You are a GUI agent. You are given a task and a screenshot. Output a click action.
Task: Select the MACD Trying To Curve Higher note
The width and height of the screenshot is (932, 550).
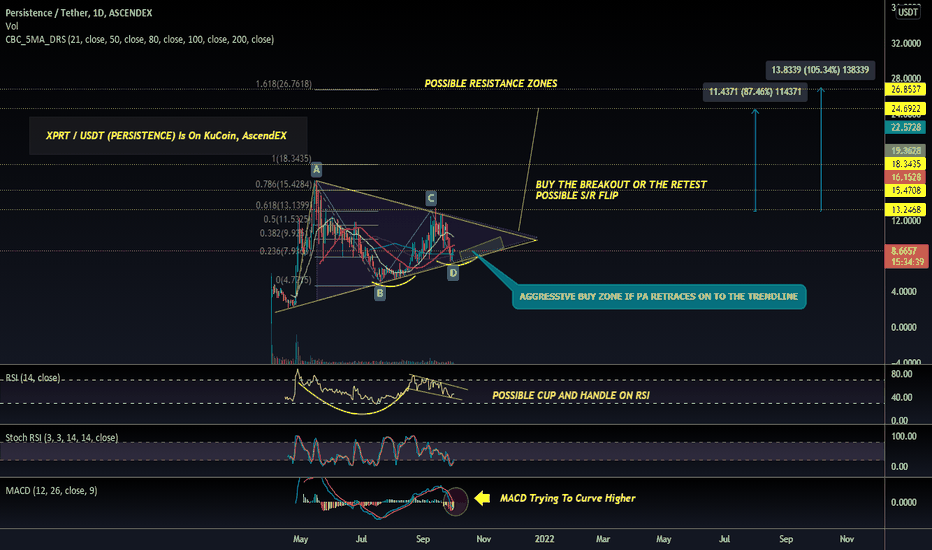[x=568, y=498]
